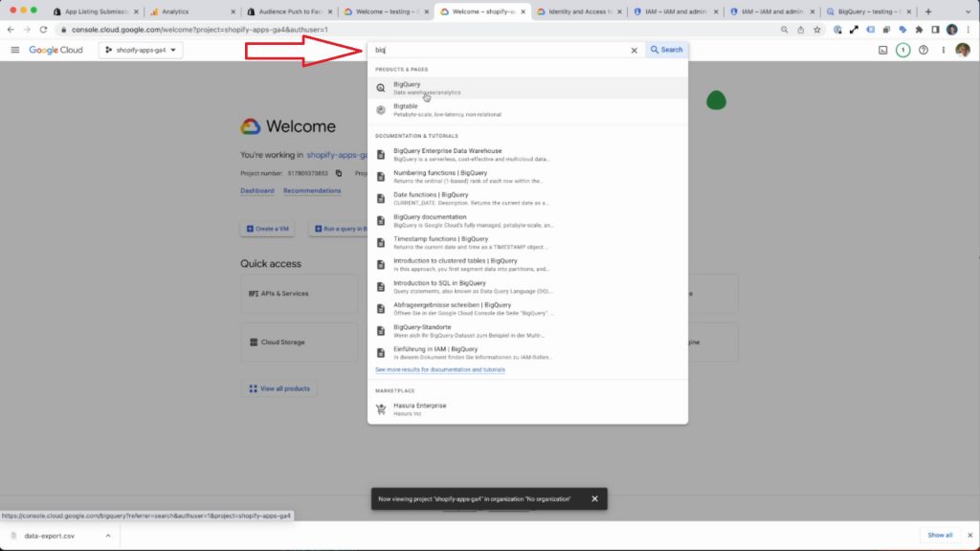Click Show all downloads
This screenshot has width=980, height=551.
940,536
